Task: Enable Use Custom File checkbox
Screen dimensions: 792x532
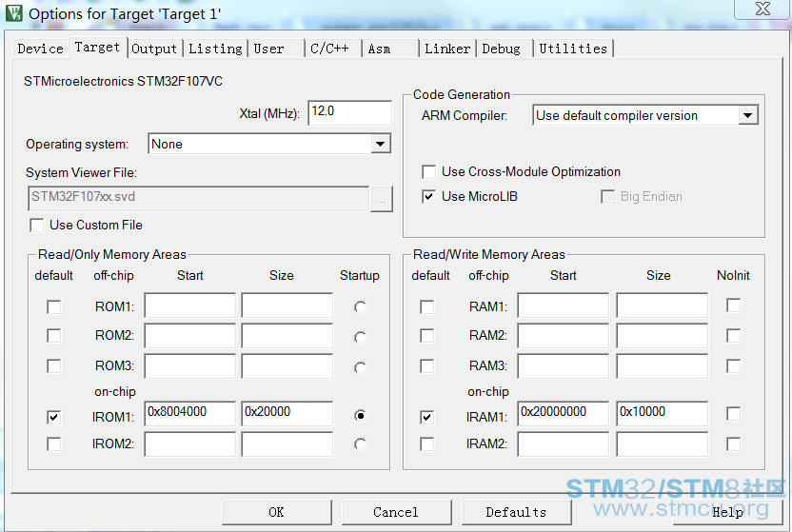Action: (x=37, y=226)
